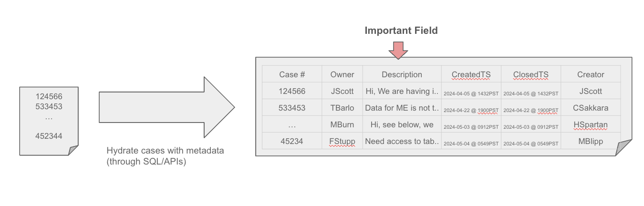This screenshot has width=644, height=206.
Task: Click the creator cell "CSakkara"
Action: pos(591,108)
